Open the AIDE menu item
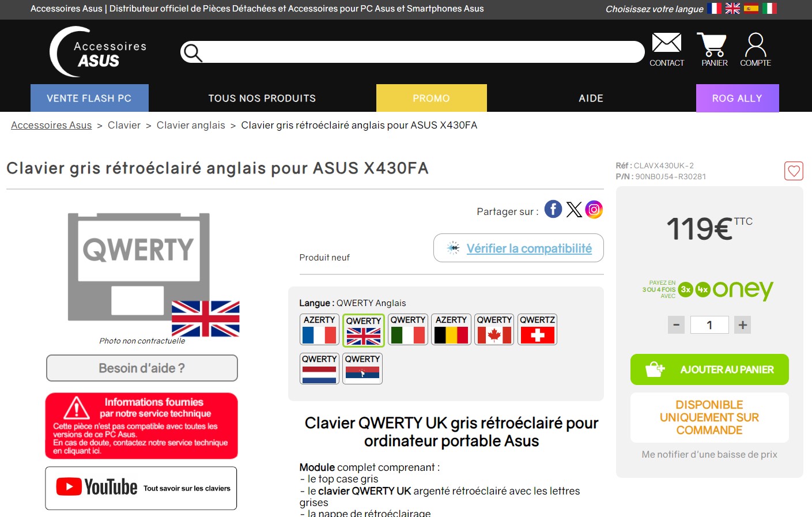 click(x=591, y=98)
